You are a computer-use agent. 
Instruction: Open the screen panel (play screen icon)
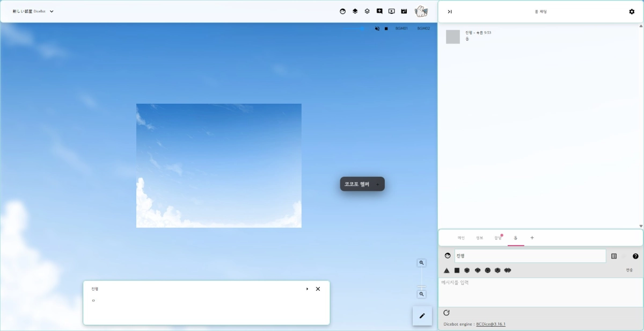click(x=391, y=11)
